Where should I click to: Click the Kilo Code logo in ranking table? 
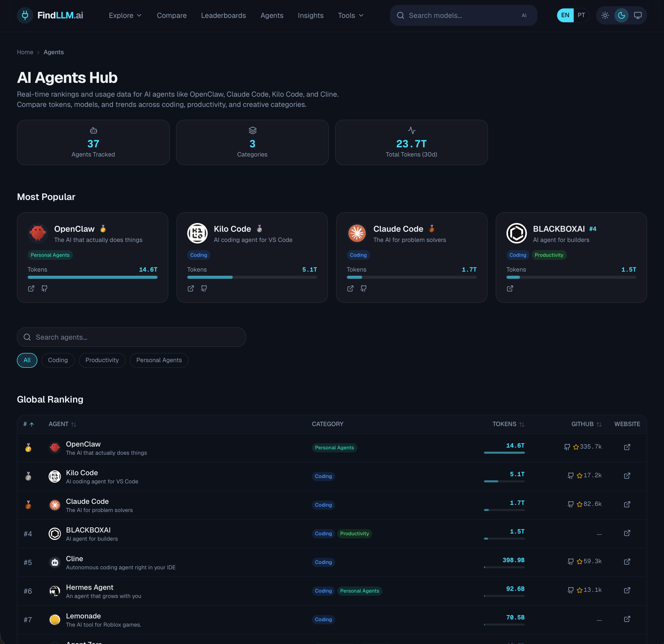(54, 476)
